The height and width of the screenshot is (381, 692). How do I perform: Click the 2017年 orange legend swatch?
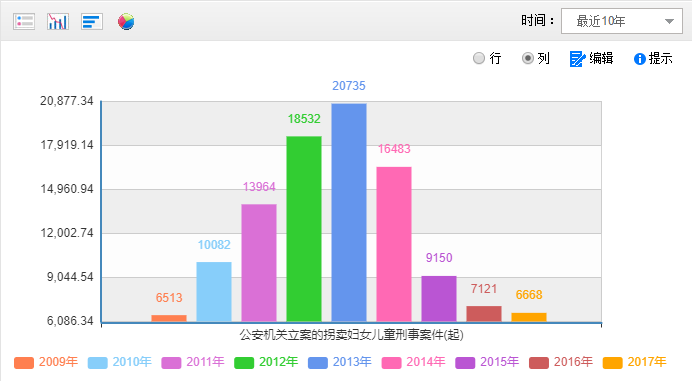click(613, 363)
